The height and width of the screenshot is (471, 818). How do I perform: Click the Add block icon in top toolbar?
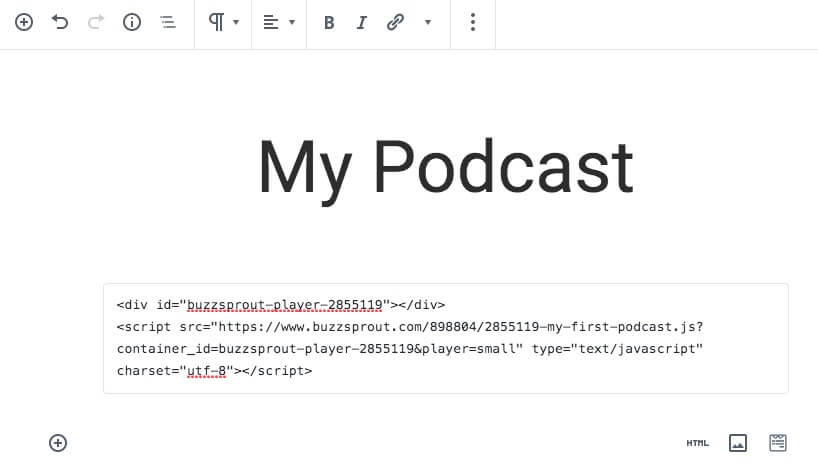pos(24,22)
